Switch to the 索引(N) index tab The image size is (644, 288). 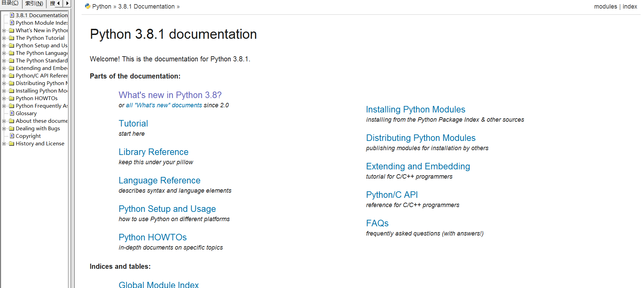(x=34, y=3)
